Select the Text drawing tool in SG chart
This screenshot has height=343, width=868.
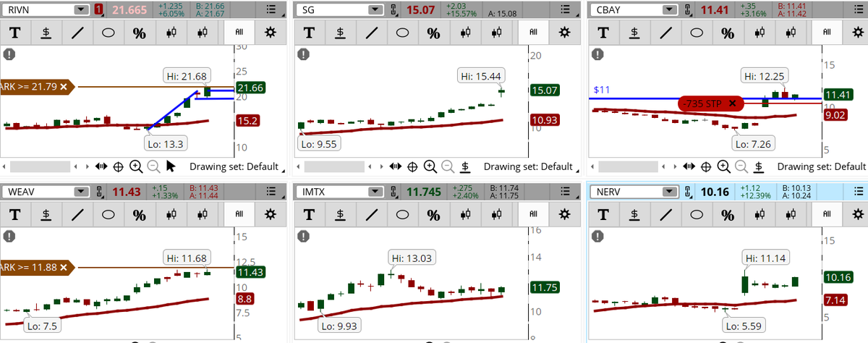[310, 33]
